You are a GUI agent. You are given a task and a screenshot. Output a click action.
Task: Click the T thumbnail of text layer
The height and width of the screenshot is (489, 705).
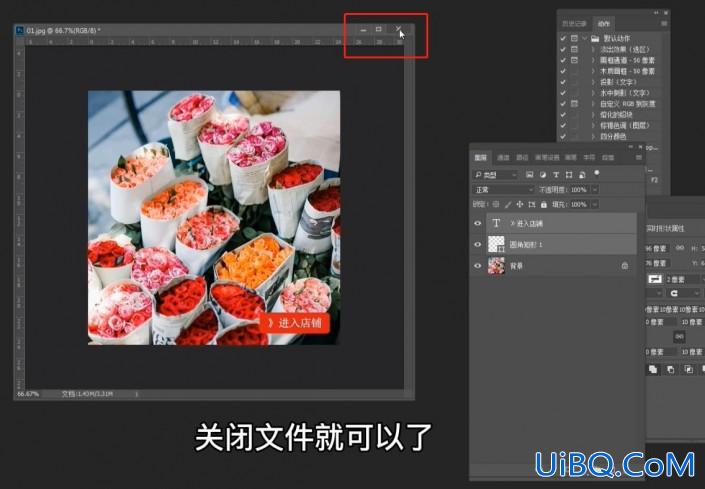pyautogui.click(x=496, y=223)
